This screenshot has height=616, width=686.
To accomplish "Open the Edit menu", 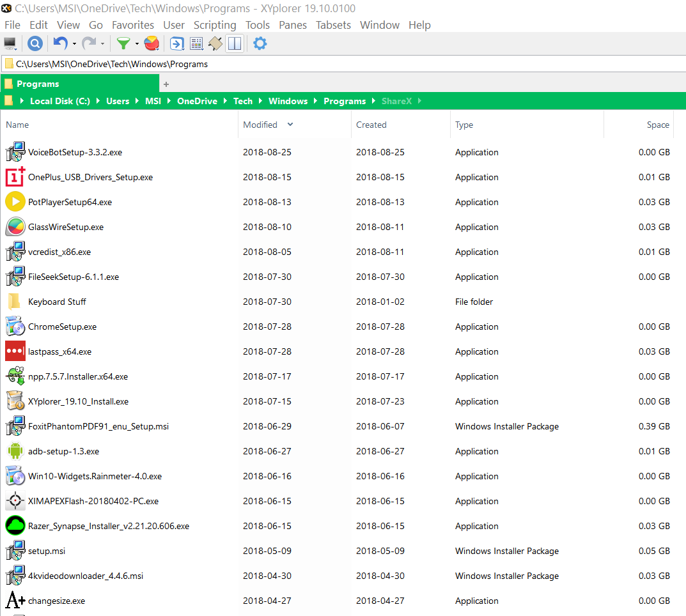I will pyautogui.click(x=38, y=25).
